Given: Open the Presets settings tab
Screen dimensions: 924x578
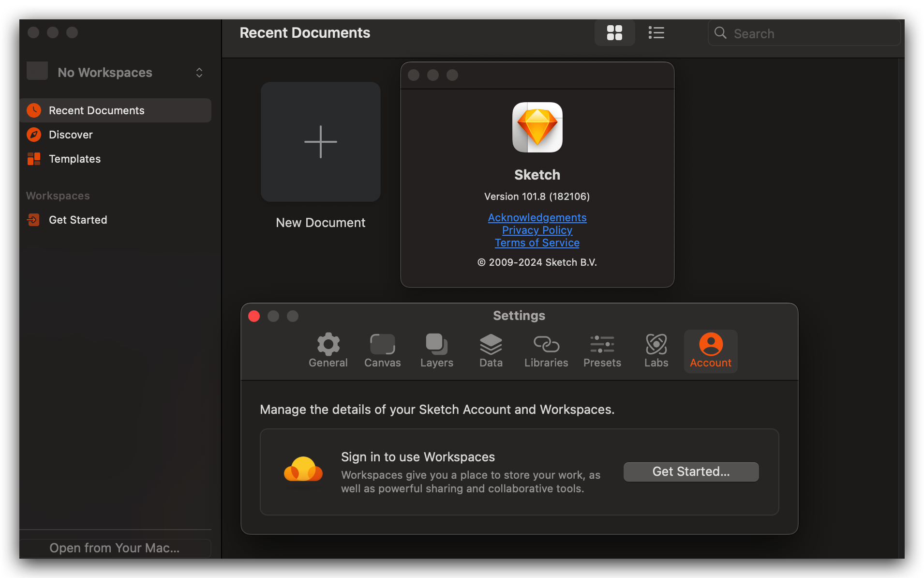Looking at the screenshot, I should (602, 351).
